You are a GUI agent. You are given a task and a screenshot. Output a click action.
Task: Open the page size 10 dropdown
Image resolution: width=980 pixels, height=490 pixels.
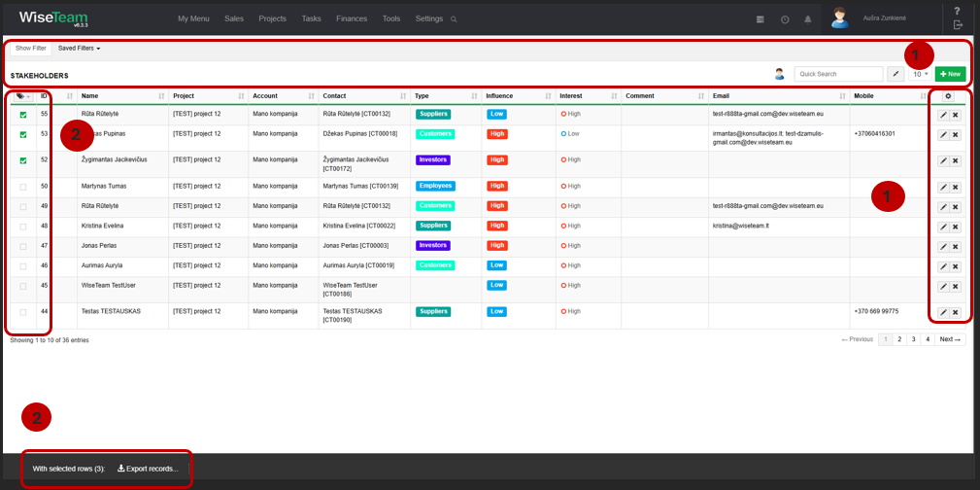tap(920, 74)
